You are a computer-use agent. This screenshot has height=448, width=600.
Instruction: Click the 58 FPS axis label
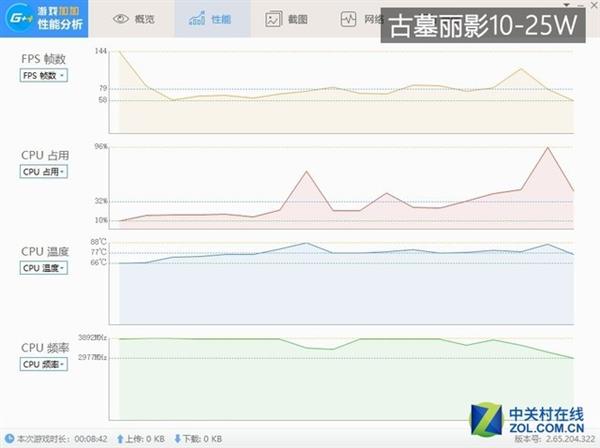tap(103, 100)
